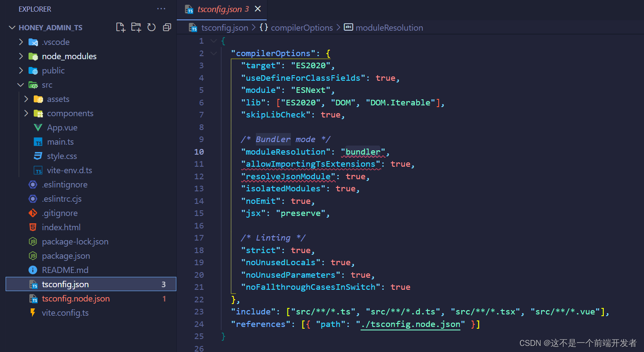This screenshot has height=352, width=644.
Task: Click the New Folder icon in Explorer header
Action: click(136, 28)
